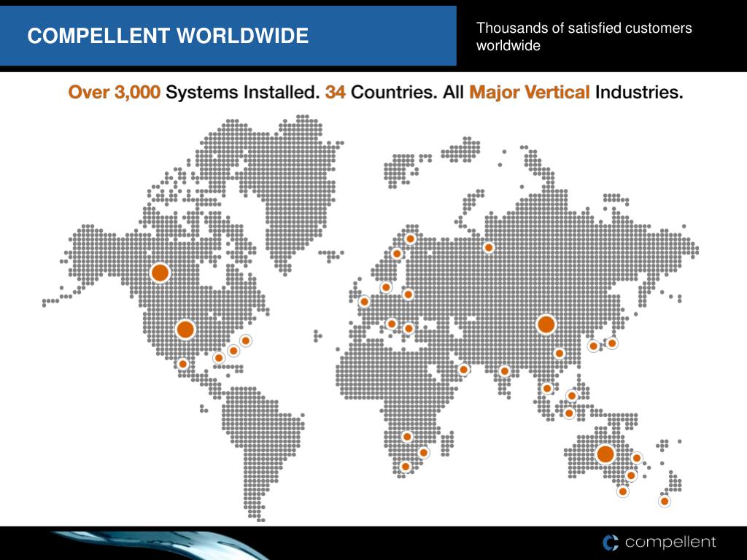The image size is (747, 560).
Task: Click the "Countries." word in headline
Action: pyautogui.click(x=394, y=92)
